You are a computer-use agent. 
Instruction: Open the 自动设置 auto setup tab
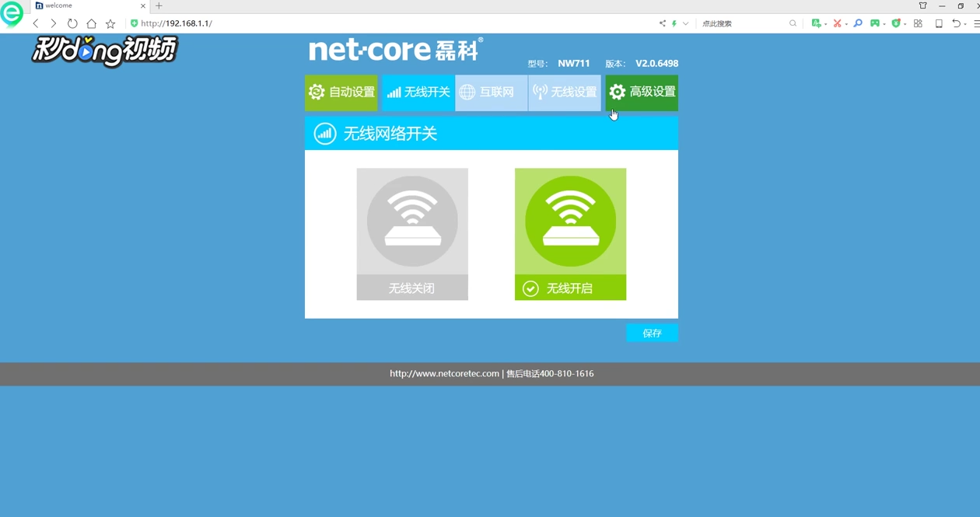pos(341,93)
